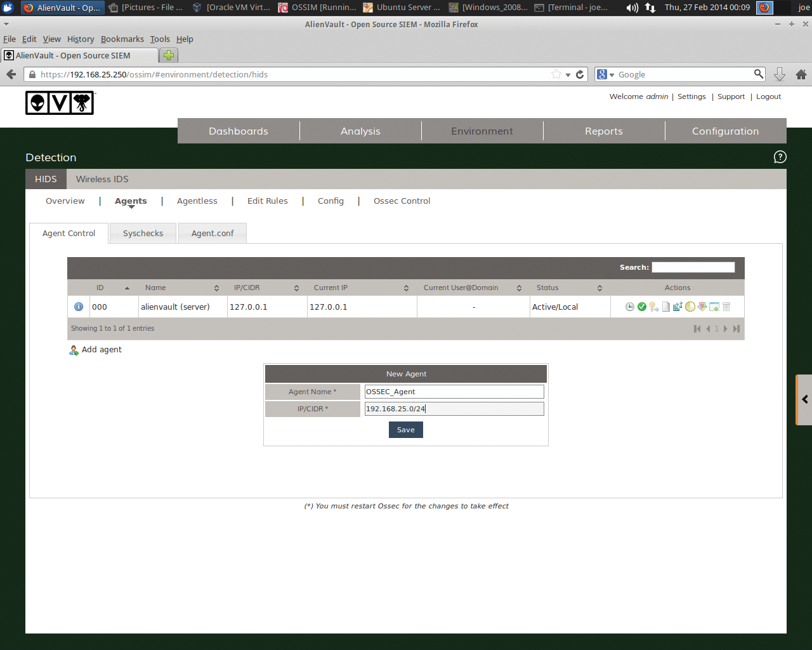Open the Agentless section

tap(197, 201)
